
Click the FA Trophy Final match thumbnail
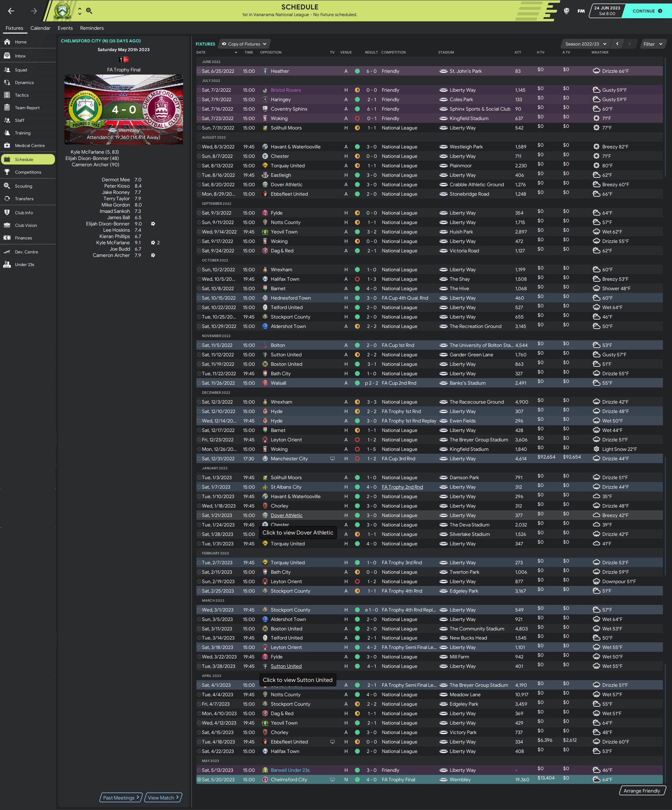(x=124, y=110)
